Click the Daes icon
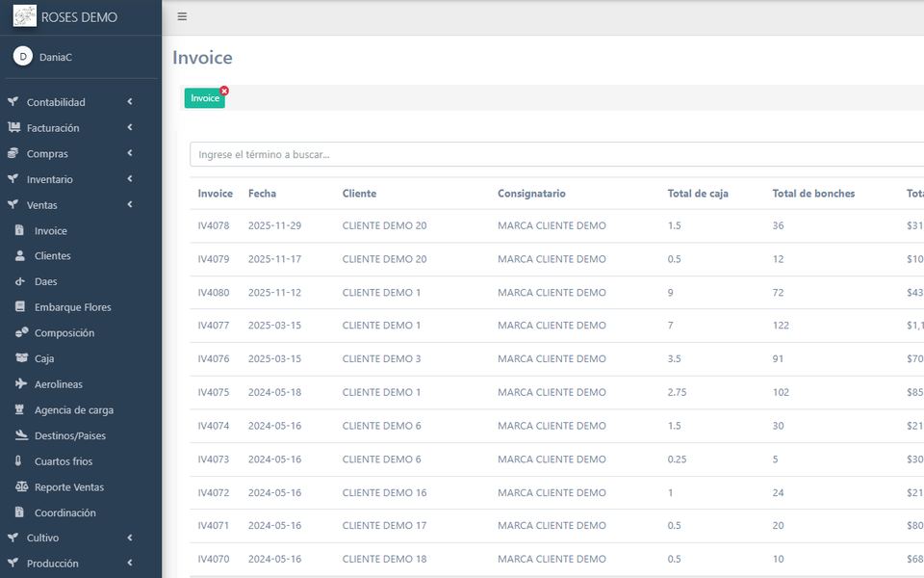This screenshot has height=578, width=924. tap(20, 281)
